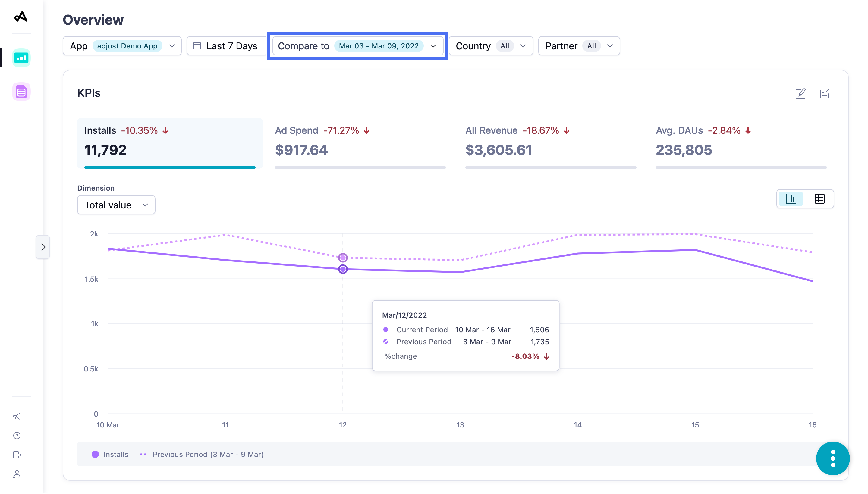Click the Adjust logo in the sidebar
Image resolution: width=868 pixels, height=494 pixels.
click(x=21, y=17)
